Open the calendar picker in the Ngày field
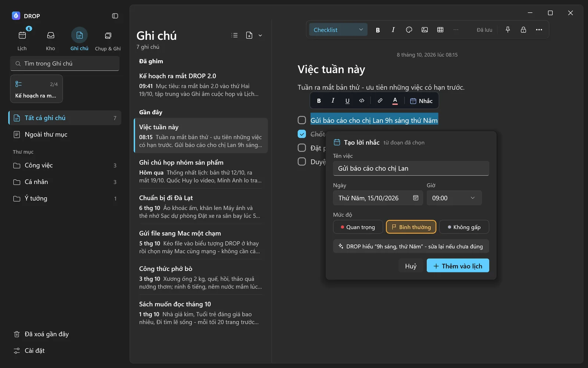This screenshot has height=368, width=588. 416,198
